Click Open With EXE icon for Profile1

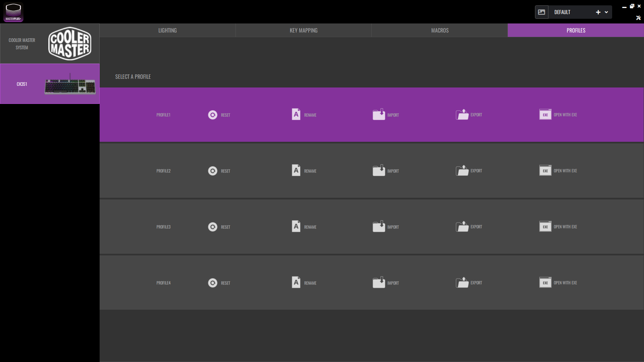545,115
